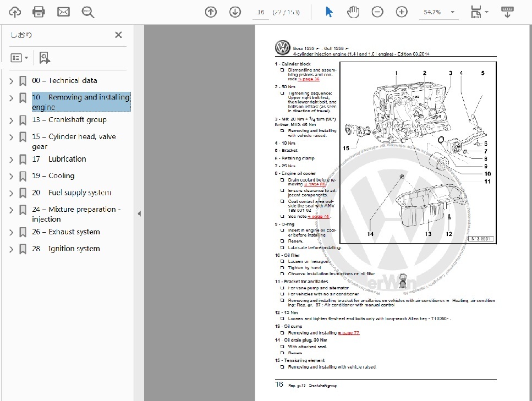Activate the selection arrow tool

pos(329,12)
